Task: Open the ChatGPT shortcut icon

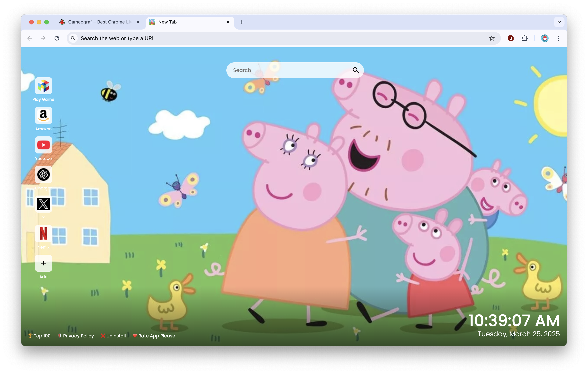Action: click(x=43, y=174)
